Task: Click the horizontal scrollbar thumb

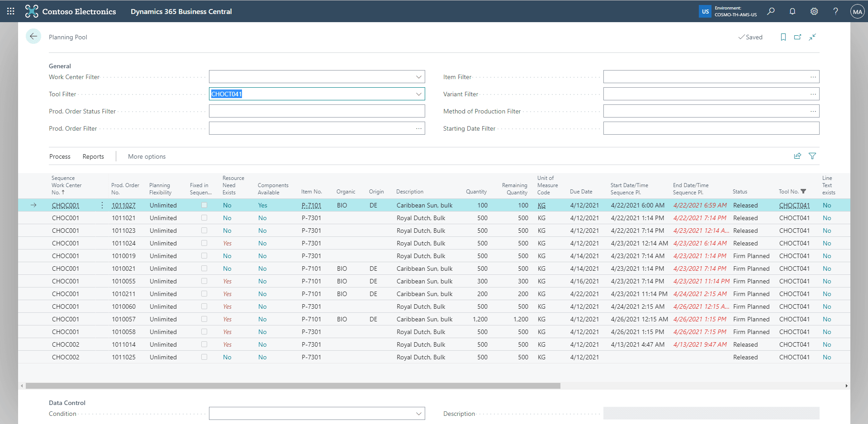Action: pos(293,386)
